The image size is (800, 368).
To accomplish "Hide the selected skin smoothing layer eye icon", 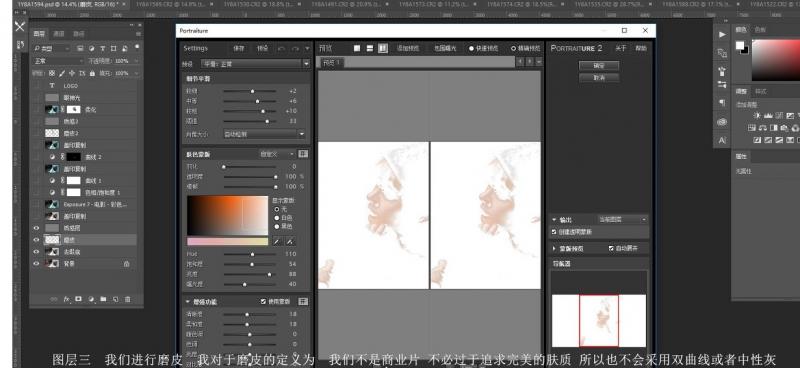I will click(x=36, y=239).
